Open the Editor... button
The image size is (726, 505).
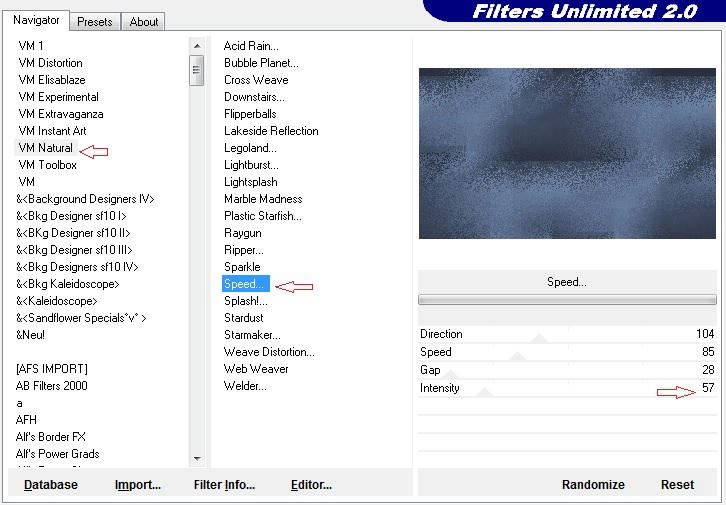tap(311, 485)
